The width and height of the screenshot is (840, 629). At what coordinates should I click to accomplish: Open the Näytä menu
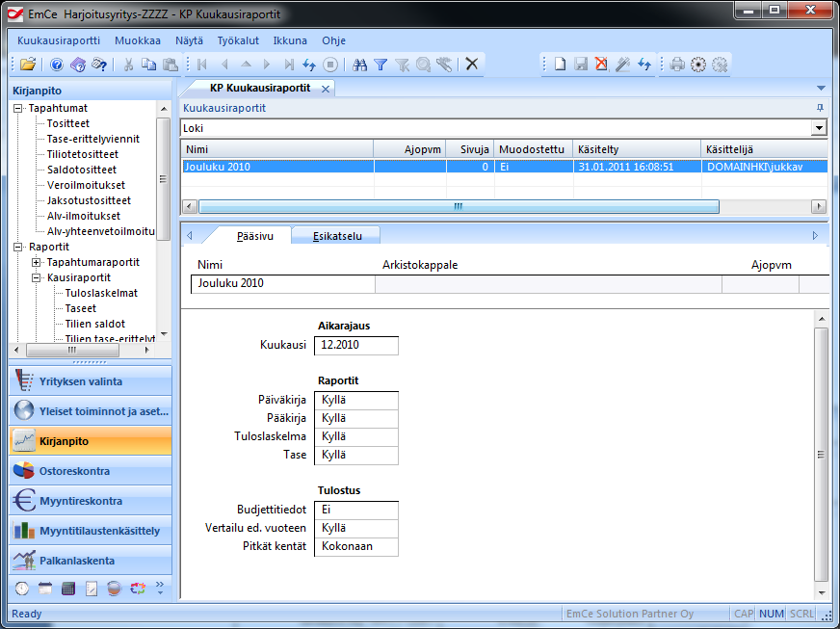[x=189, y=40]
